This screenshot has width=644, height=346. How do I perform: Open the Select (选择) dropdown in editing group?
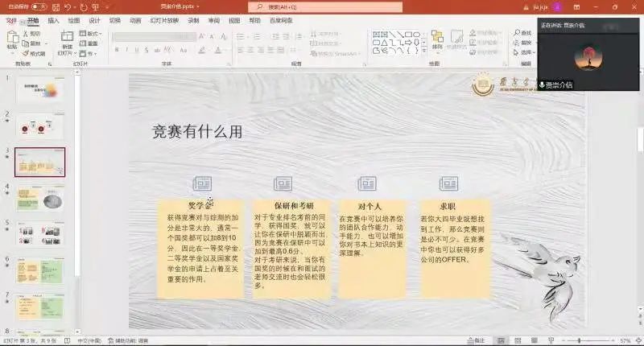pyautogui.click(x=528, y=54)
